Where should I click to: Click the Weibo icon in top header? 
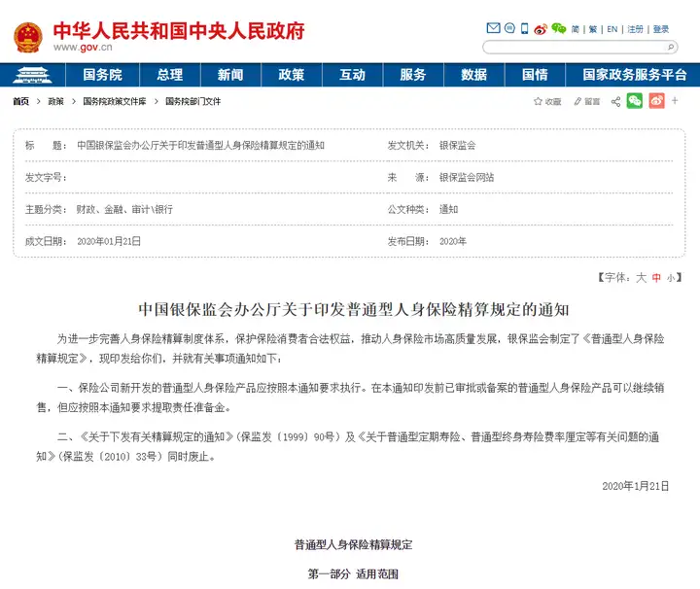(x=541, y=28)
